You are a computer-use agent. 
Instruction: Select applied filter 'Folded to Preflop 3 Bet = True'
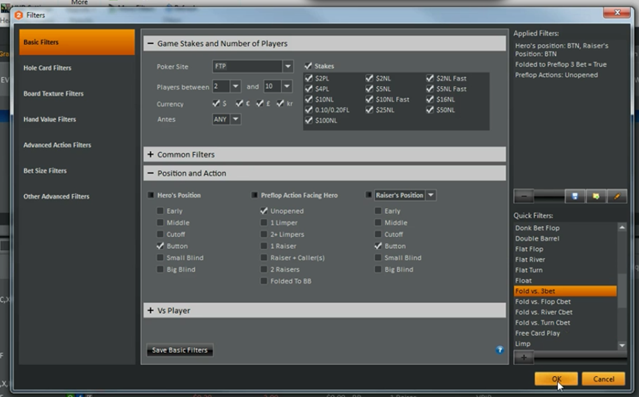point(561,64)
